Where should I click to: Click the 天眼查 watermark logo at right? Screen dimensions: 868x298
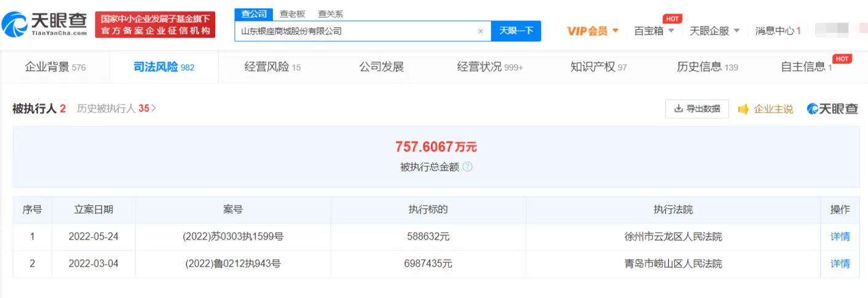pos(832,109)
